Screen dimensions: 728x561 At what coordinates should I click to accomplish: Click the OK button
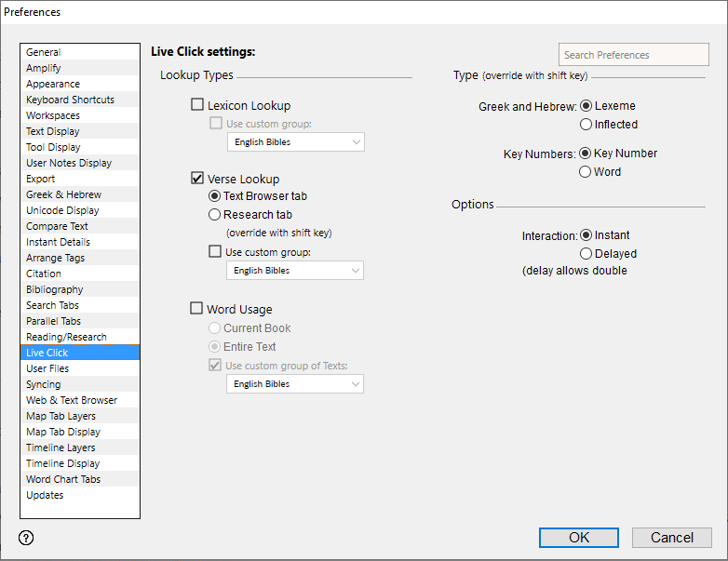(578, 537)
